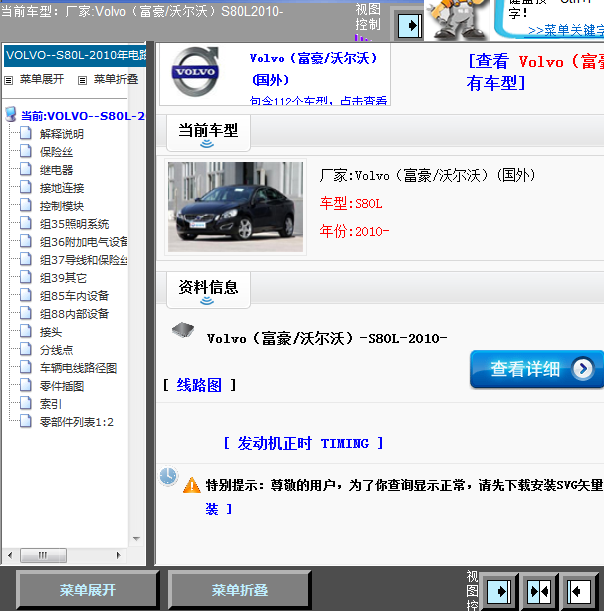This screenshot has width=604, height=611.
Task: Open the 线路图 link
Action: [199, 385]
